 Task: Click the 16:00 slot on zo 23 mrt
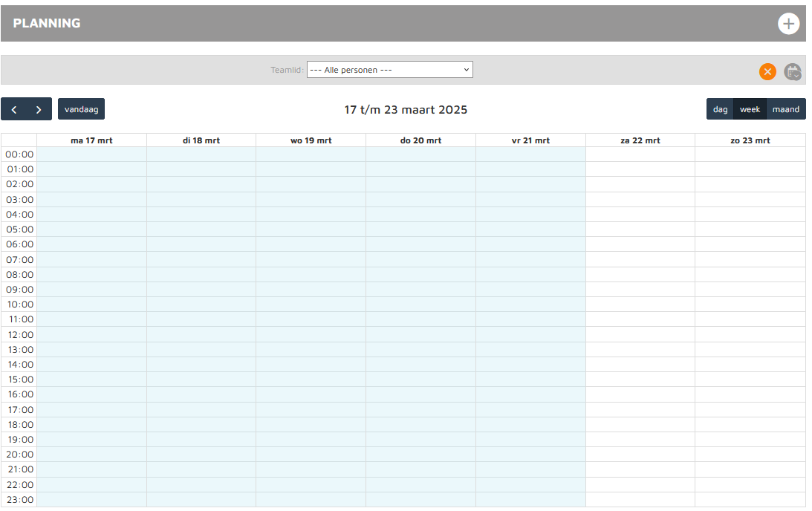pos(750,394)
